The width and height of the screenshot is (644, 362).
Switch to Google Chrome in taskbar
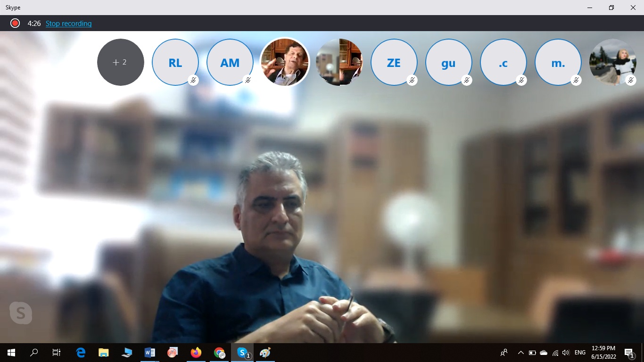(x=219, y=353)
